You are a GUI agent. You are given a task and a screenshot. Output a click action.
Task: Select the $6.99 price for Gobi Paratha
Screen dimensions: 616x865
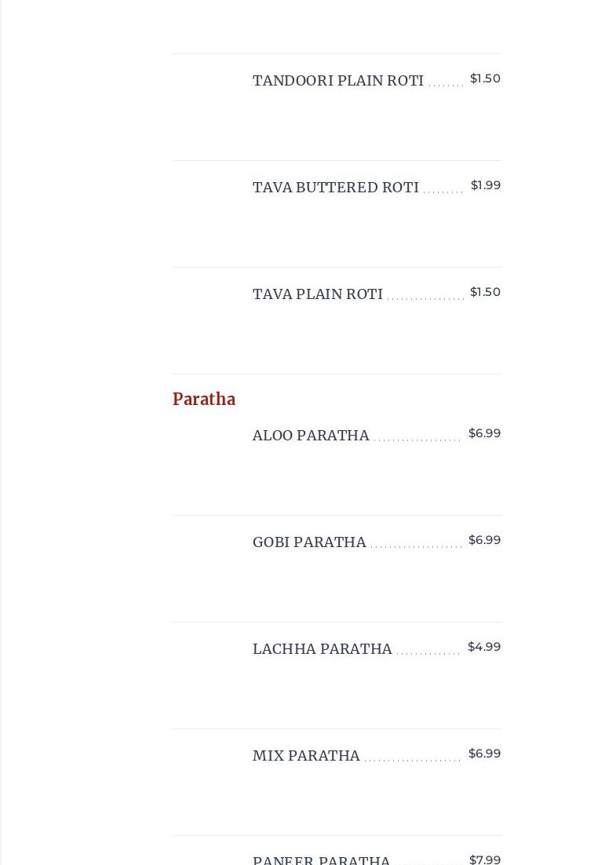coord(484,540)
